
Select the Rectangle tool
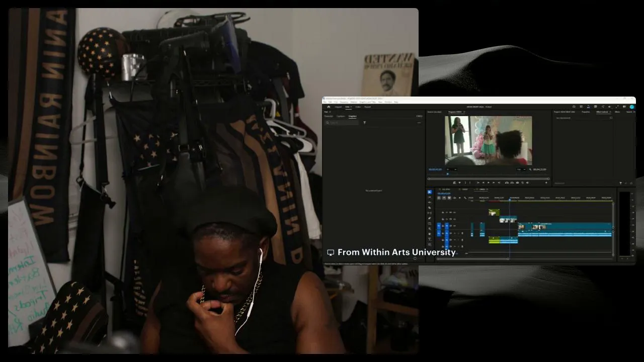coord(429,223)
